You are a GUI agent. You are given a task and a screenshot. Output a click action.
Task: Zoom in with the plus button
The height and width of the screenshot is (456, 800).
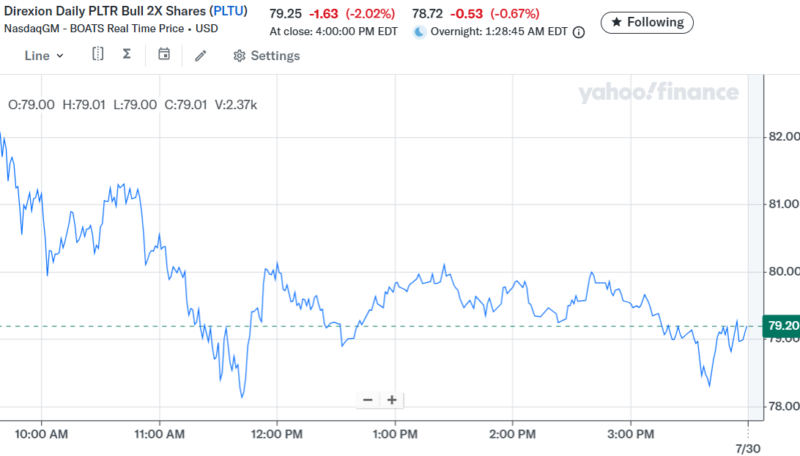(392, 400)
